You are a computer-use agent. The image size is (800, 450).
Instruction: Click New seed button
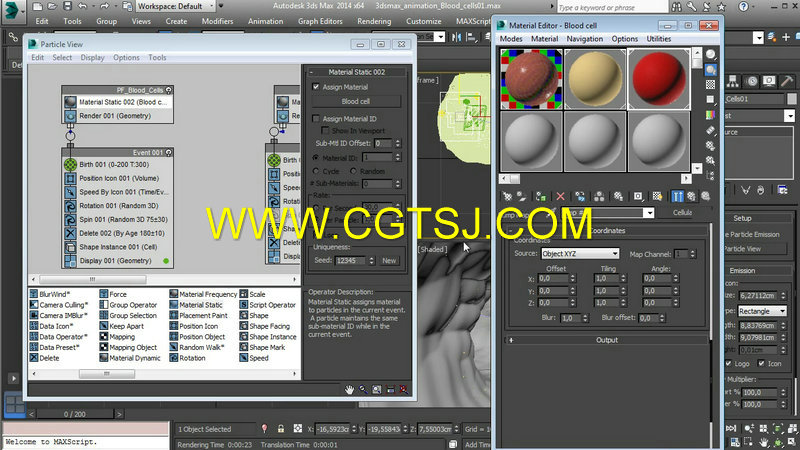(389, 261)
